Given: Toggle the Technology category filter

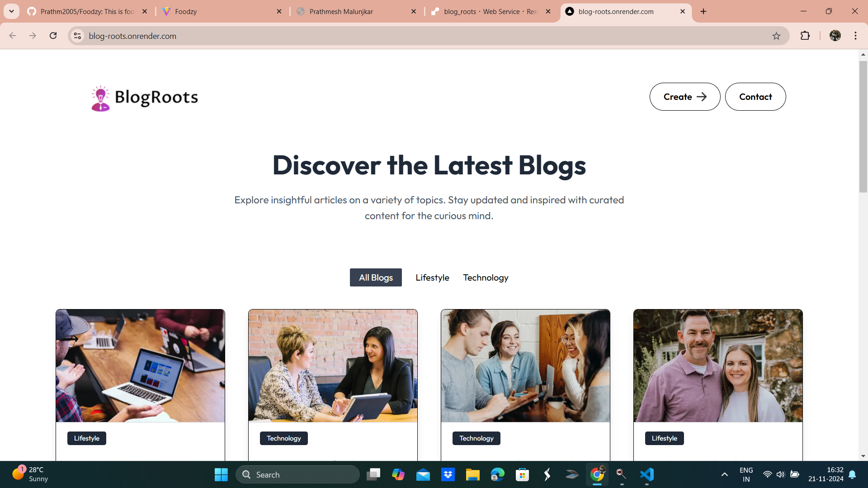Looking at the screenshot, I should pyautogui.click(x=486, y=277).
